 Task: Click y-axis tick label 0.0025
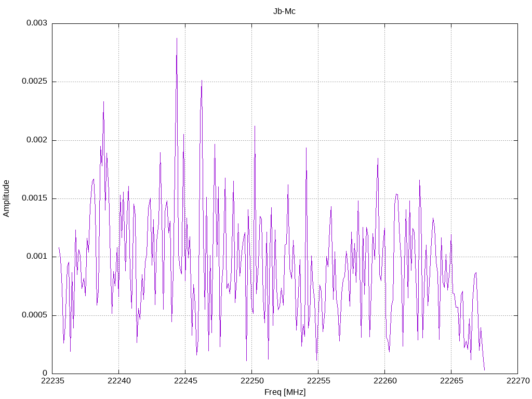click(34, 82)
